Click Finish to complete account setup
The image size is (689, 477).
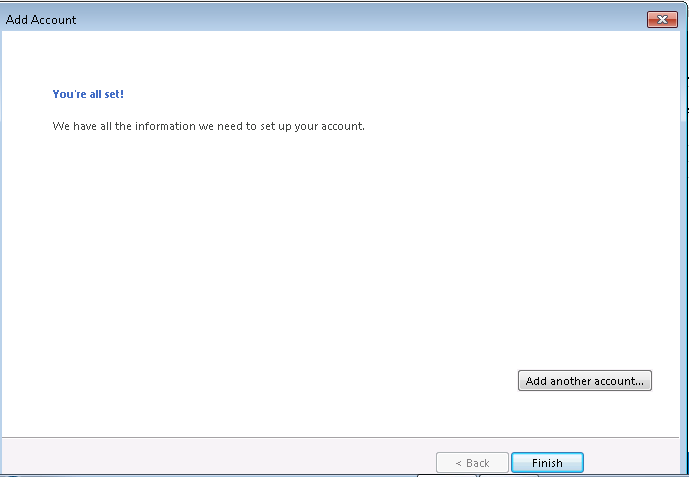[547, 463]
